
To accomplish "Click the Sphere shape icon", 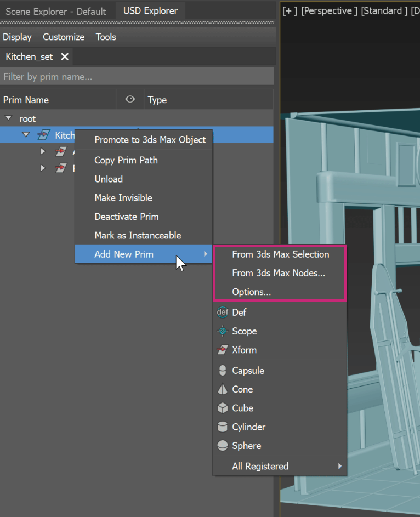I will 223,445.
